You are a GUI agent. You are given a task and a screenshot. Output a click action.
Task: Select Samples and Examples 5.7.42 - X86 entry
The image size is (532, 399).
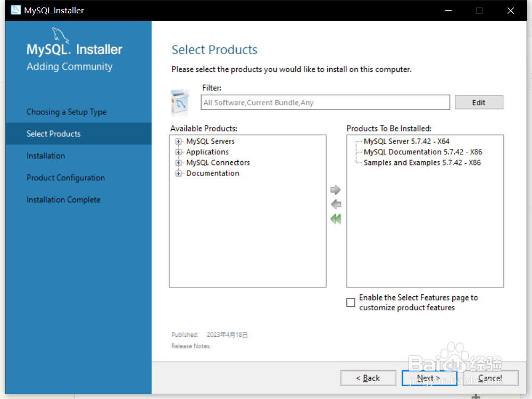[422, 163]
